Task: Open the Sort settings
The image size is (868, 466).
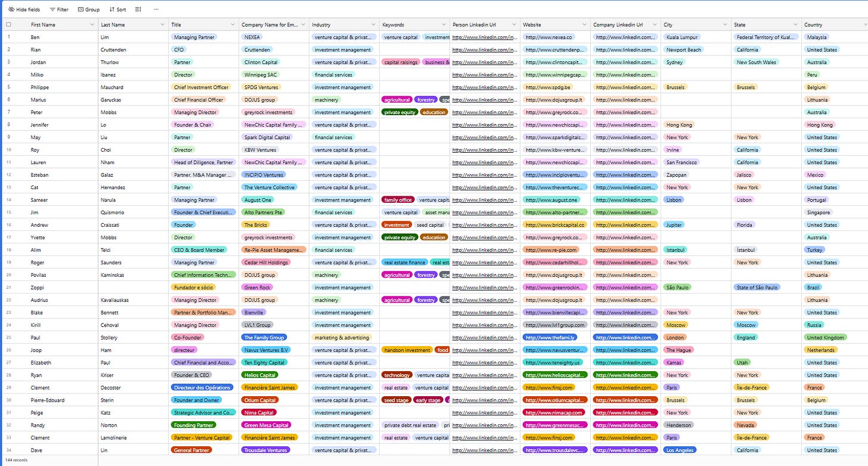Action: [x=118, y=10]
